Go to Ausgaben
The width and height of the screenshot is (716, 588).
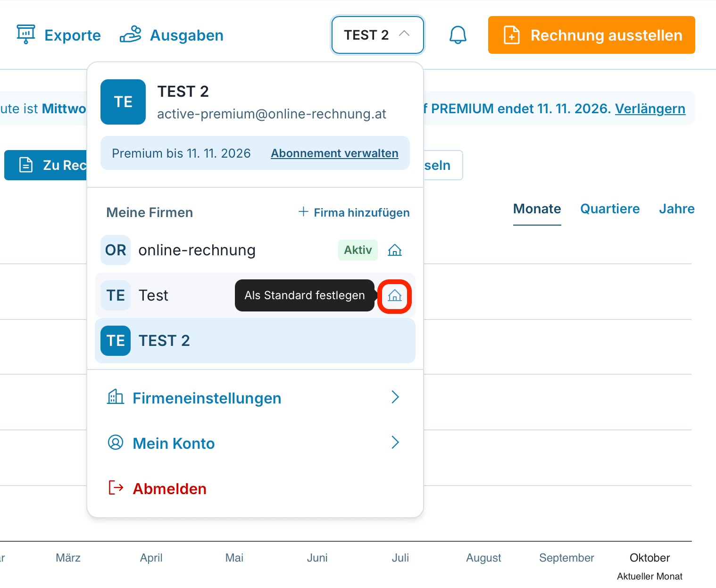[x=171, y=35]
